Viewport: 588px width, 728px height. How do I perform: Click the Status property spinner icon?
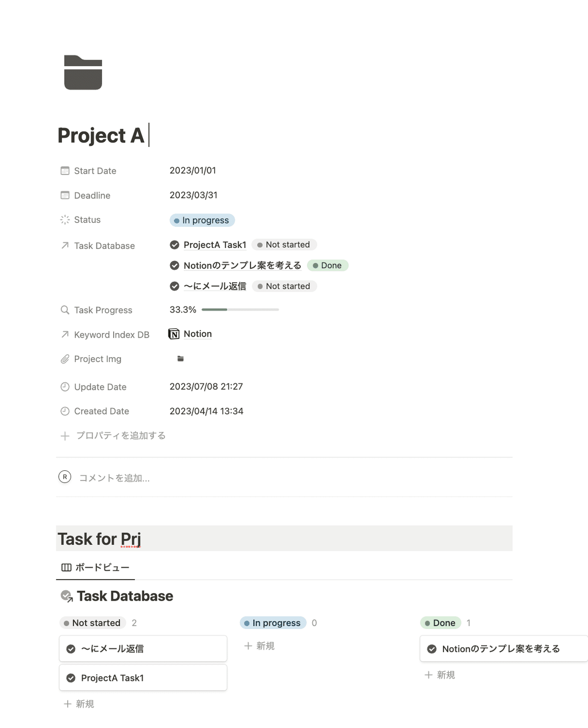[x=65, y=220]
